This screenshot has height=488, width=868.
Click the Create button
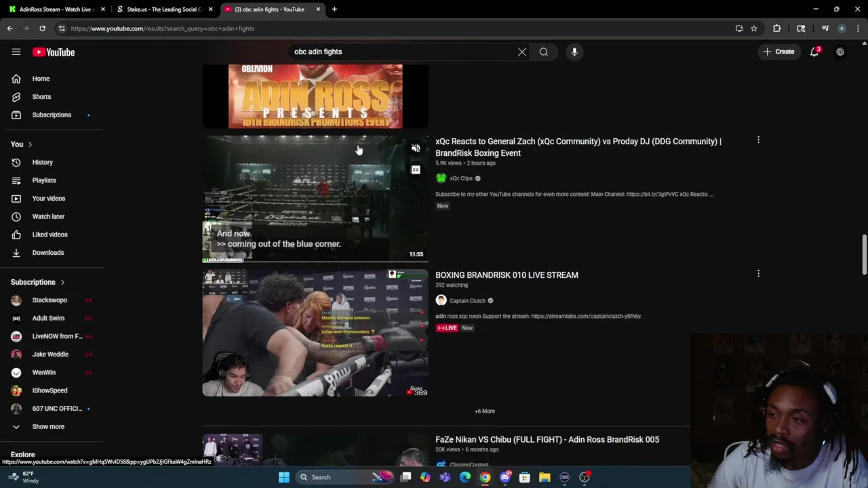click(778, 52)
